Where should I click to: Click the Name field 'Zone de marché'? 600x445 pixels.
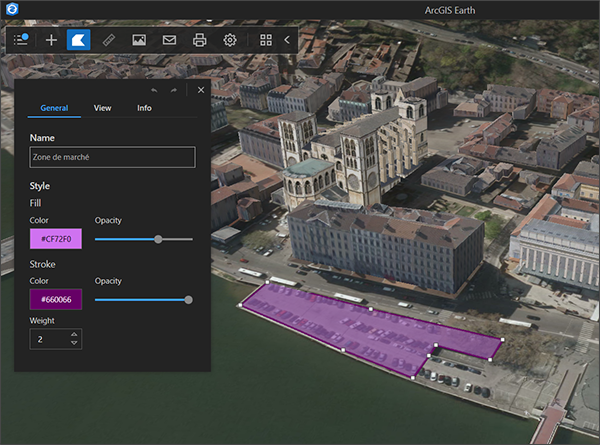pyautogui.click(x=112, y=157)
